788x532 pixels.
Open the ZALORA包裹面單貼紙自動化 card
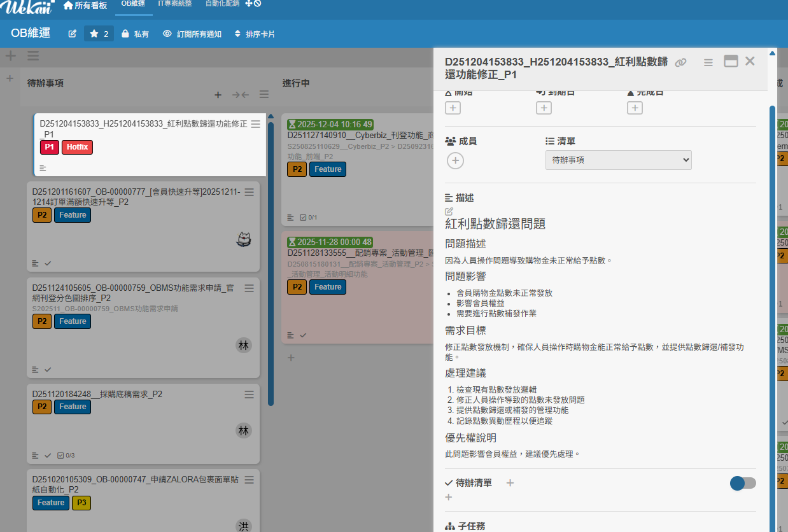click(x=135, y=484)
